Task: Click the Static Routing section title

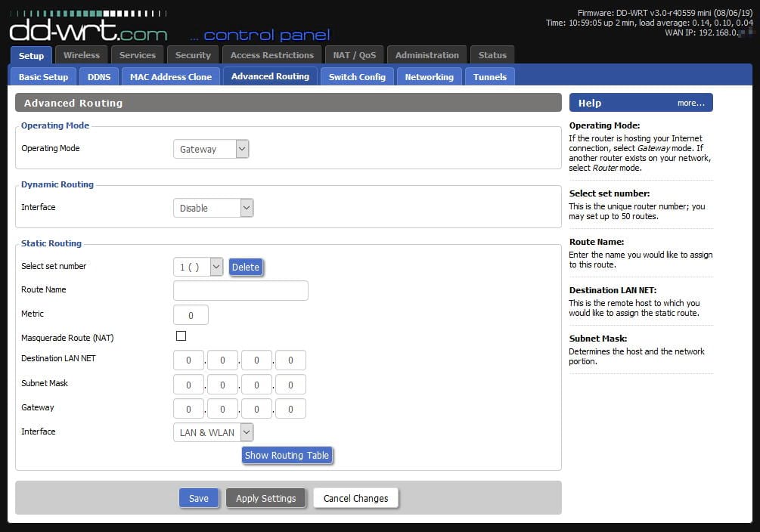Action: (x=51, y=243)
